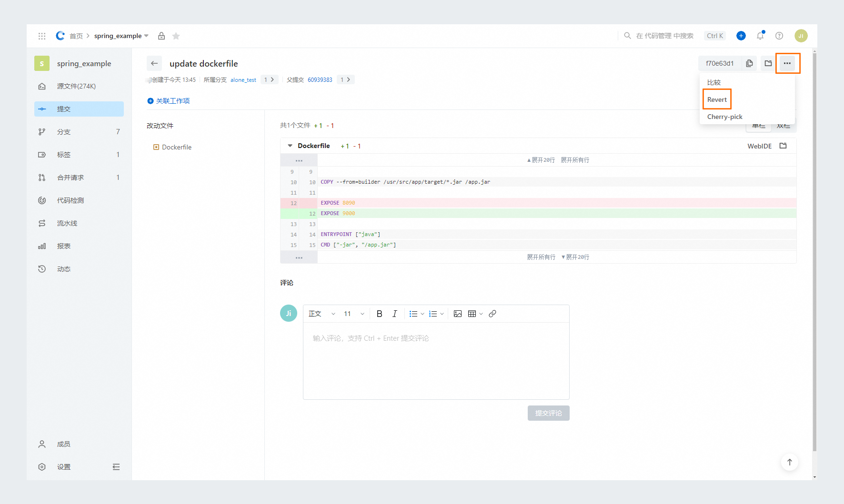Toggle bold formatting in comment editor
The width and height of the screenshot is (844, 504).
click(380, 314)
